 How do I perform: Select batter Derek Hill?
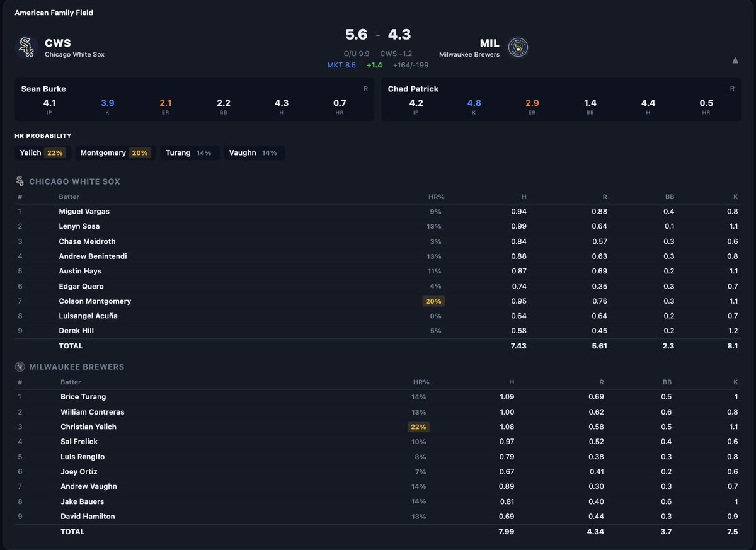pos(76,331)
